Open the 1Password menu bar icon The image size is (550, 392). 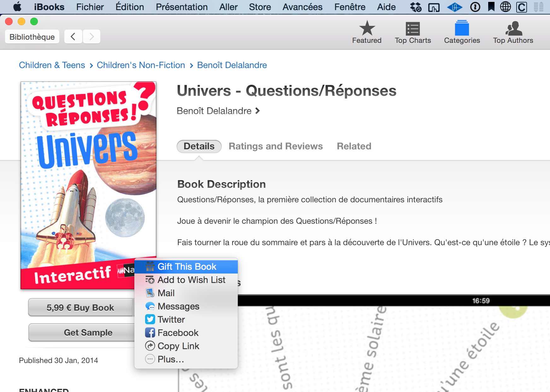click(475, 7)
